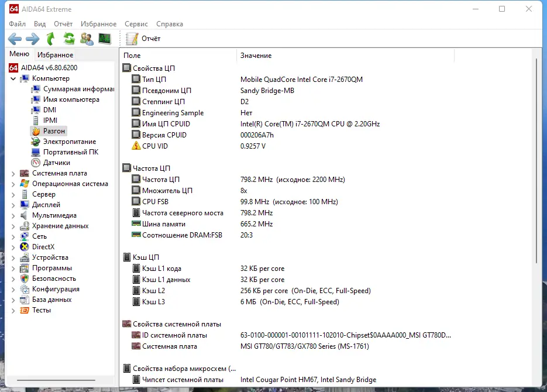Open the Избранное menu in menu bar

99,24
